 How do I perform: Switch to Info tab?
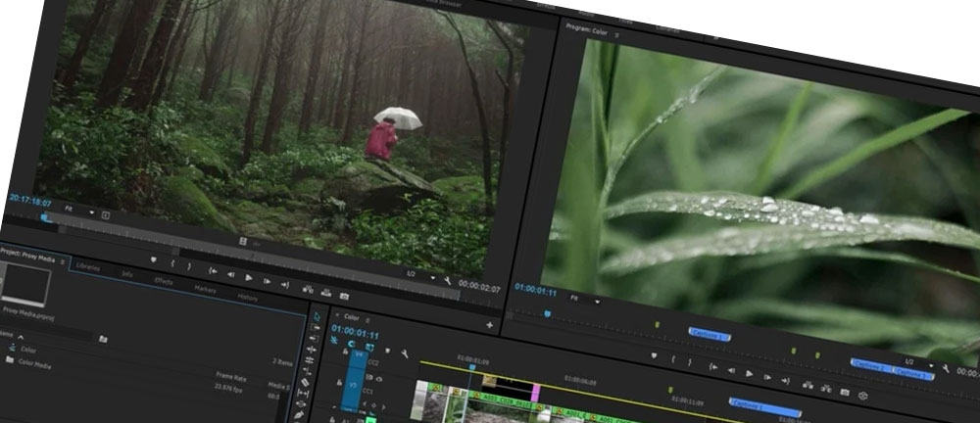point(126,273)
